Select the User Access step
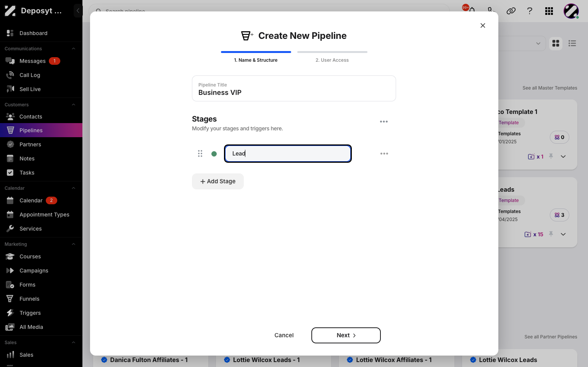The height and width of the screenshot is (367, 588). click(332, 56)
